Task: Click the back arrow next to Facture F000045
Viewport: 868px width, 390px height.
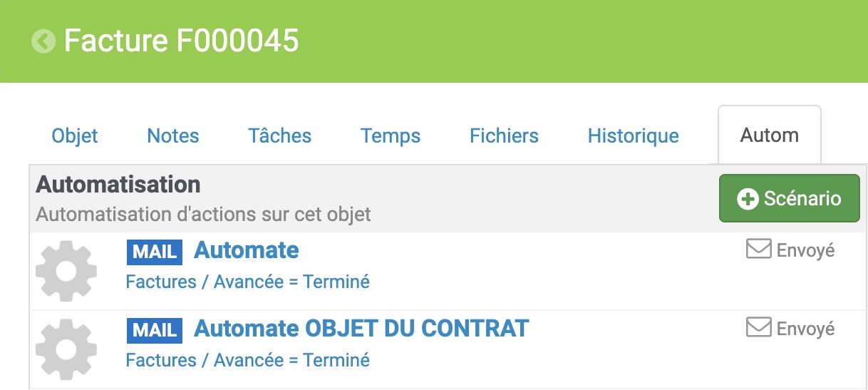Action: (43, 41)
